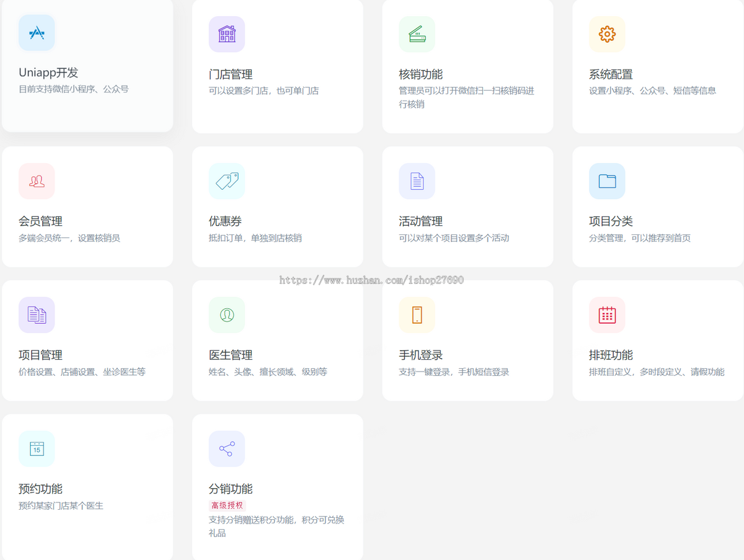
Task: Click the 会员管理 users icon
Action: click(x=37, y=181)
